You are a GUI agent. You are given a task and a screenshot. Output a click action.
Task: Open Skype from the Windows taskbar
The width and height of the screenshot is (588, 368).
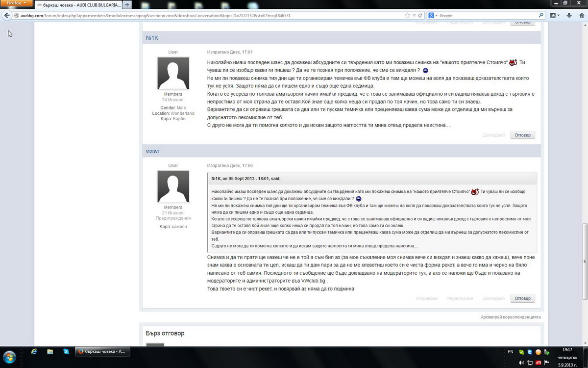tap(66, 352)
